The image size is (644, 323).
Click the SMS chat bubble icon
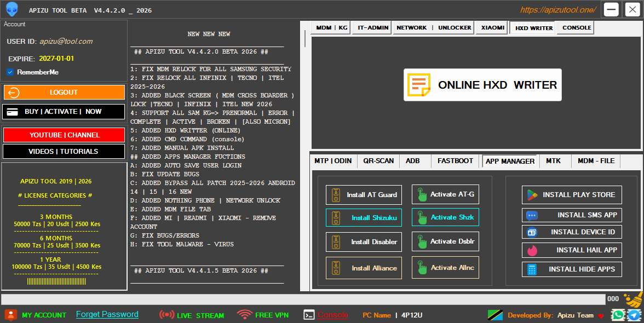pos(532,216)
